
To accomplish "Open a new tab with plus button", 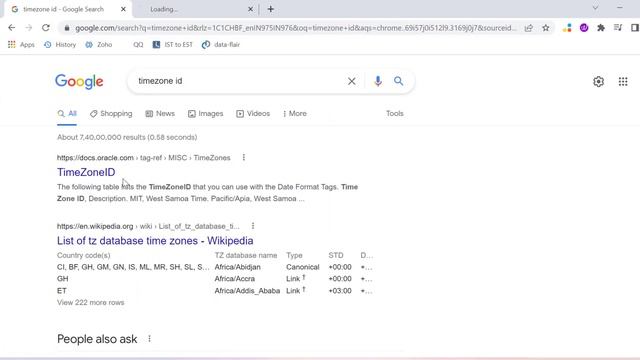I will point(271,9).
